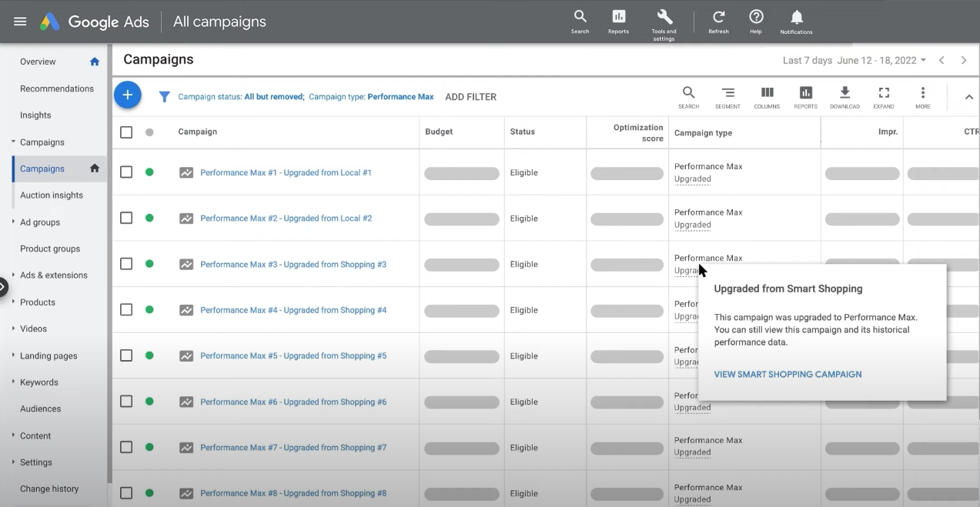Click green status dot for Performance Max #7
Viewport: 980px width, 507px height.
pos(149,447)
